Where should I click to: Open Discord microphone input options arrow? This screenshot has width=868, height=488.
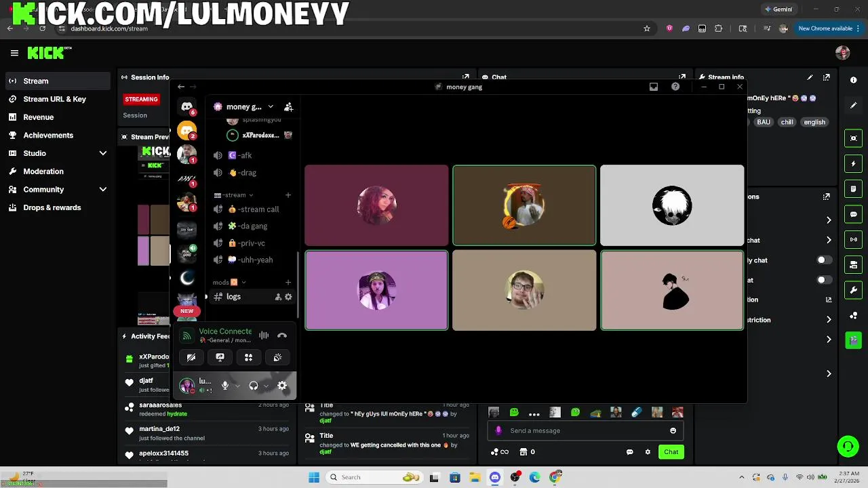tap(237, 386)
